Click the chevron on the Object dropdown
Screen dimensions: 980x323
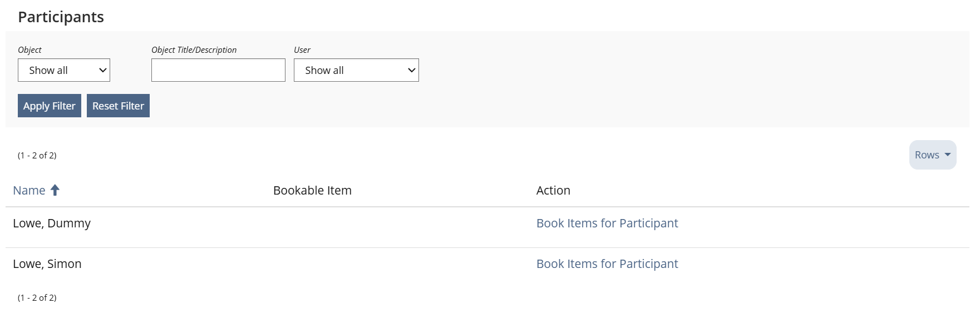102,70
